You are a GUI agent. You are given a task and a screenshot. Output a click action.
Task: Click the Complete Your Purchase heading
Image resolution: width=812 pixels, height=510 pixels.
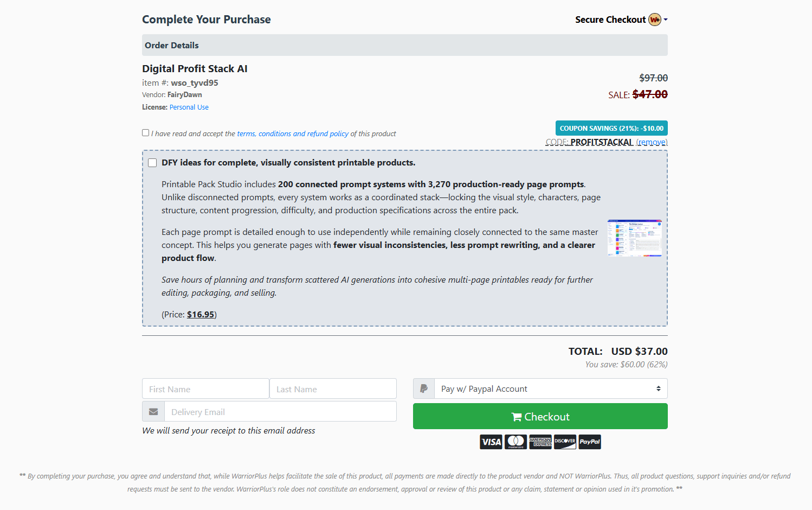pyautogui.click(x=207, y=20)
